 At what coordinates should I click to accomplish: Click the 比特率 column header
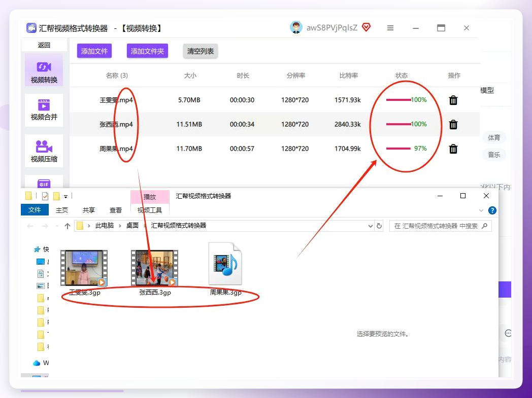click(x=349, y=76)
